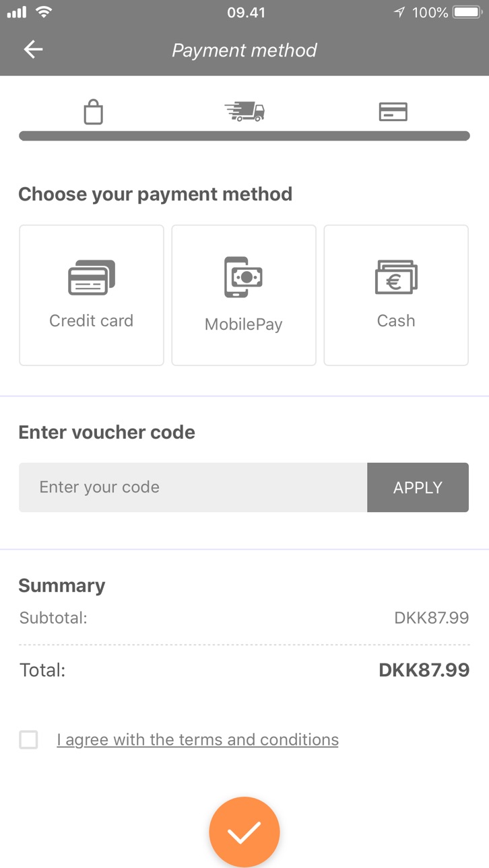Select the credit card icon

pos(92,277)
